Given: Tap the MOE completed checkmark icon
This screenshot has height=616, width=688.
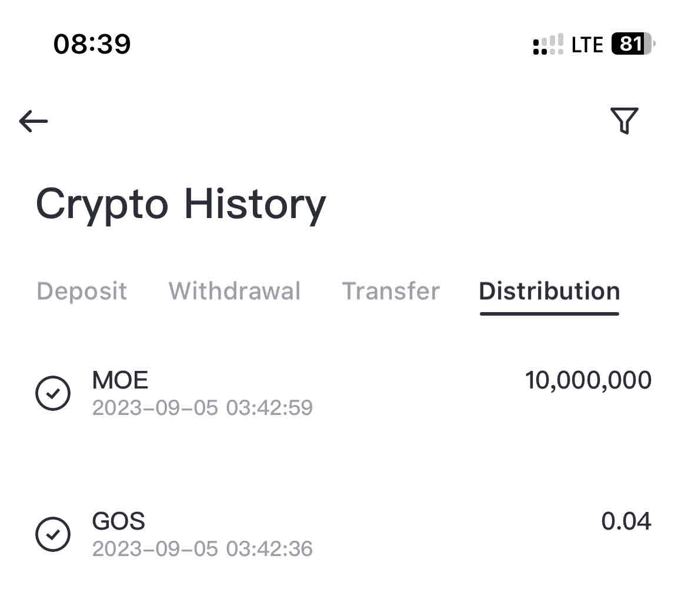Looking at the screenshot, I should tap(53, 393).
